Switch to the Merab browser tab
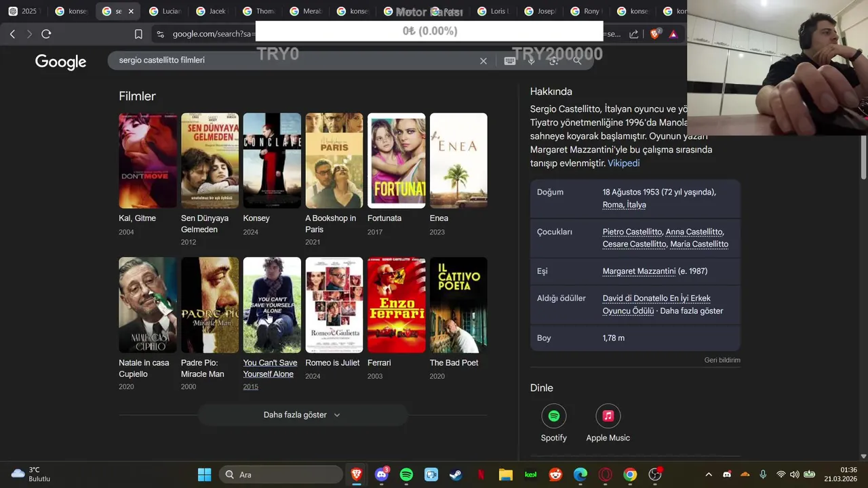The height and width of the screenshot is (488, 868). [x=305, y=12]
